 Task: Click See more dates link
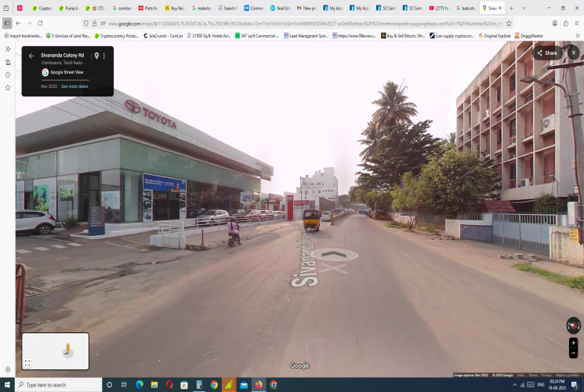pos(74,86)
